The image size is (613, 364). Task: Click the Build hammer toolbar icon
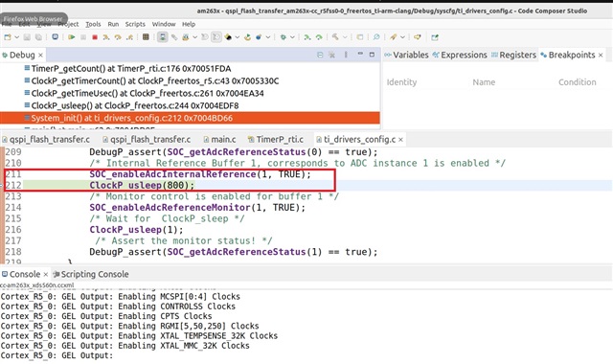point(335,37)
